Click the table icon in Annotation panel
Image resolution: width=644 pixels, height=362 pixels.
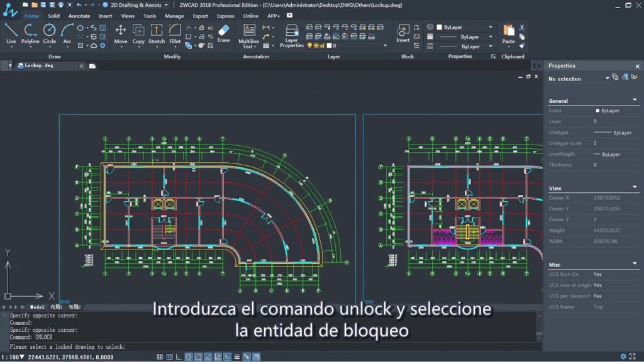[x=266, y=45]
